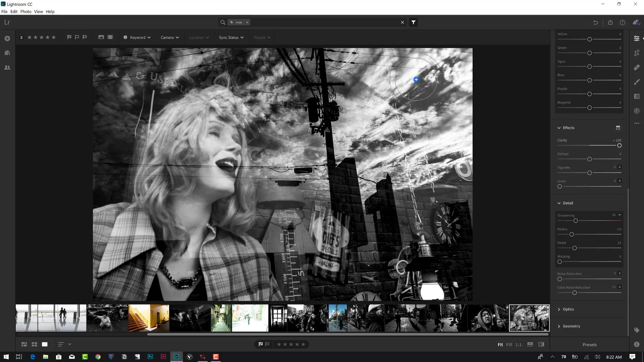Show the filmstrip toggle icon

point(530,344)
